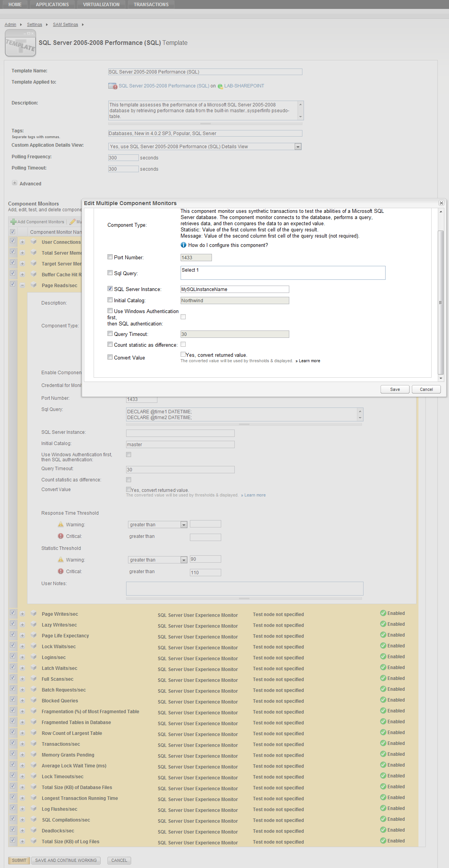Screen dimensions: 449x868
Task: Expand the Deadlocks/sec monitor row
Action: point(22,831)
